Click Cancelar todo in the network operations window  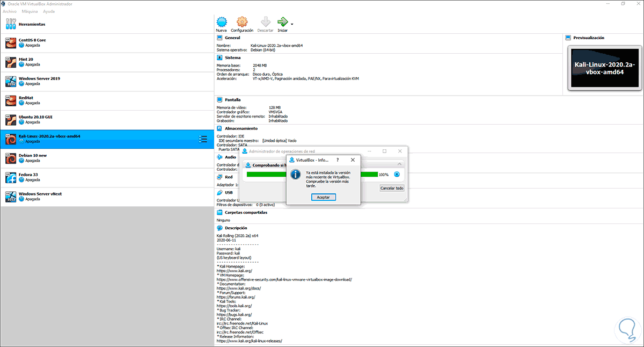coord(392,188)
